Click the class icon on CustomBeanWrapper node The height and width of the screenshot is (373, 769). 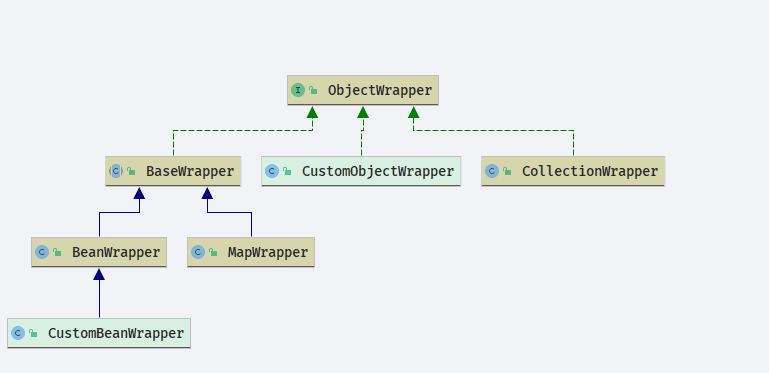18,333
